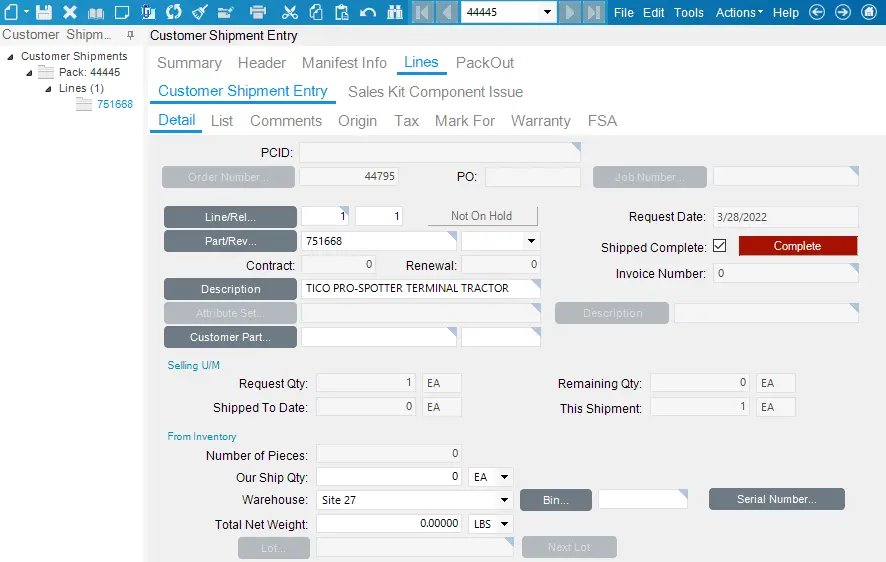Click the Delete X icon in toolbar
Image resolution: width=886 pixels, height=562 pixels.
[70, 13]
